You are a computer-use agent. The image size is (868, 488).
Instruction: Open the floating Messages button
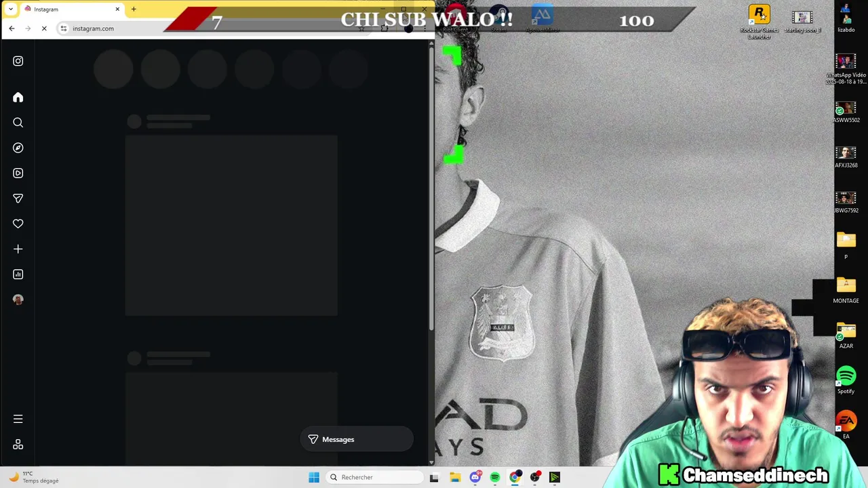[x=357, y=439]
